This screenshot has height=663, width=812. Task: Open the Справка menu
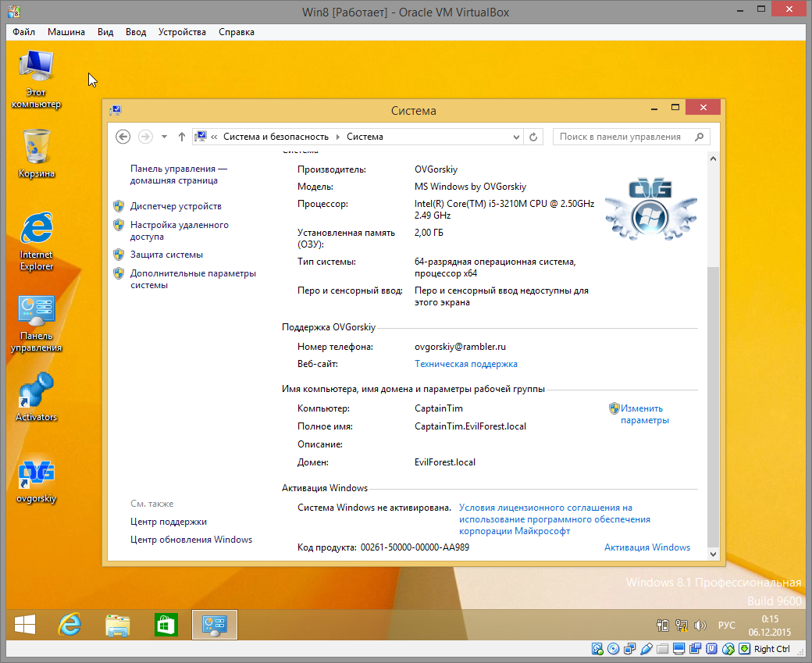coord(236,32)
